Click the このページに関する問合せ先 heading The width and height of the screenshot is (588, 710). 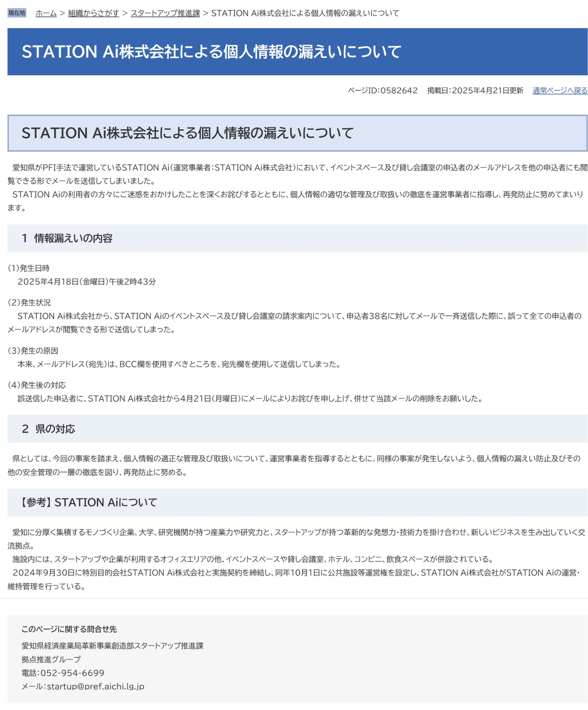click(69, 629)
